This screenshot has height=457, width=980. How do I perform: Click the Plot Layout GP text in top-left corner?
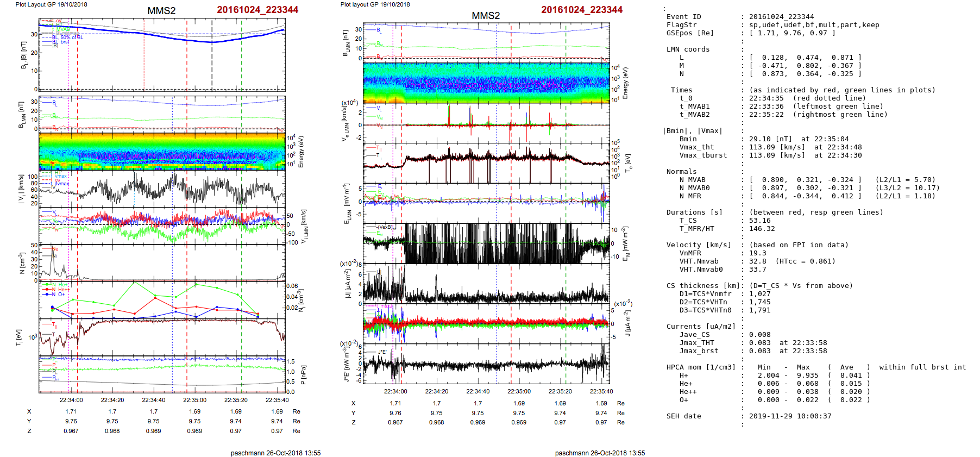[51, 4]
